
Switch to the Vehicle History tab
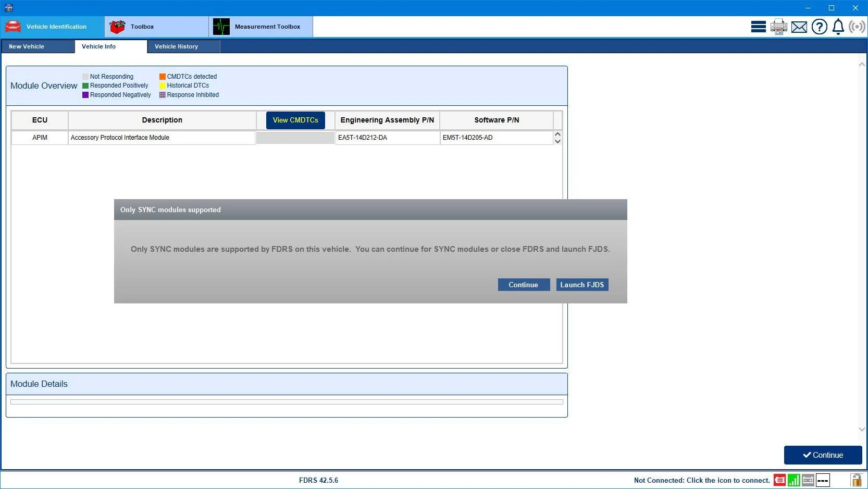coord(184,46)
